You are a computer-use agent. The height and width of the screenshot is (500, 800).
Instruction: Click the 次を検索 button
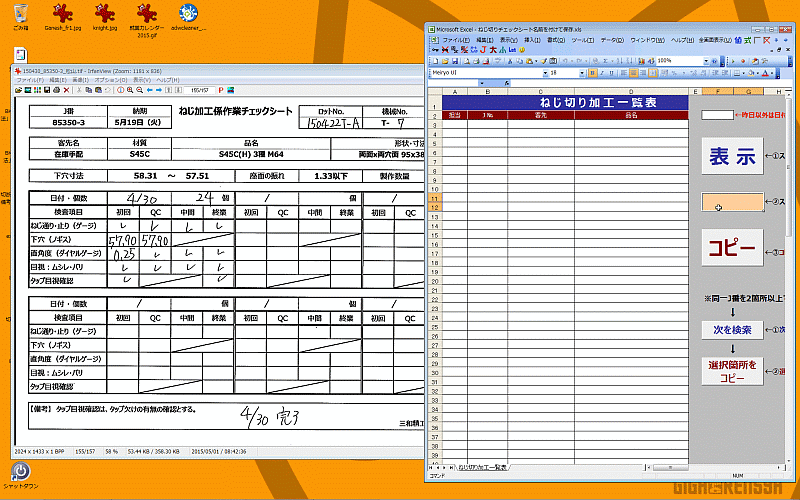tap(732, 330)
